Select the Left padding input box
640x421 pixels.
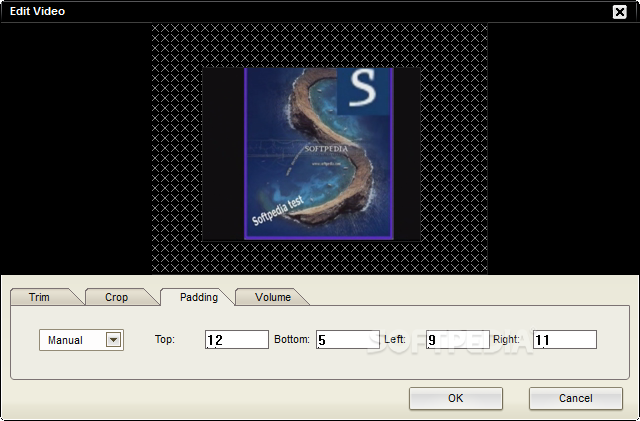coord(458,340)
